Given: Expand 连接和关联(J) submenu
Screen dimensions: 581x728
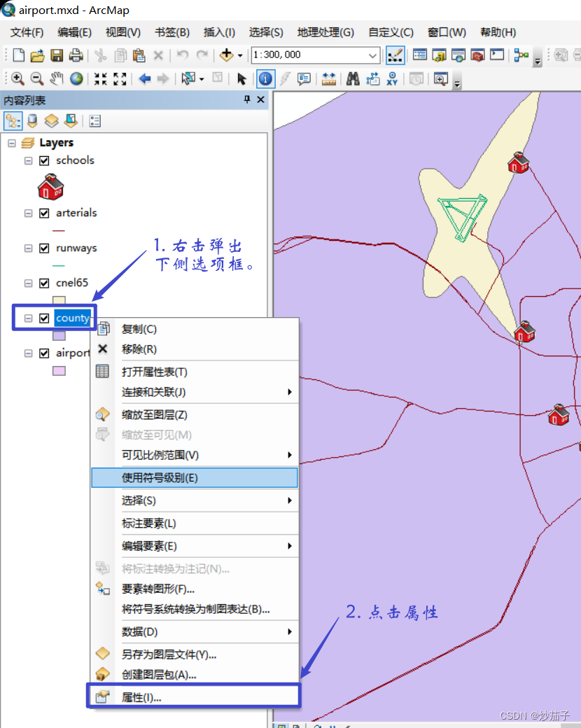Looking at the screenshot, I should tap(194, 392).
